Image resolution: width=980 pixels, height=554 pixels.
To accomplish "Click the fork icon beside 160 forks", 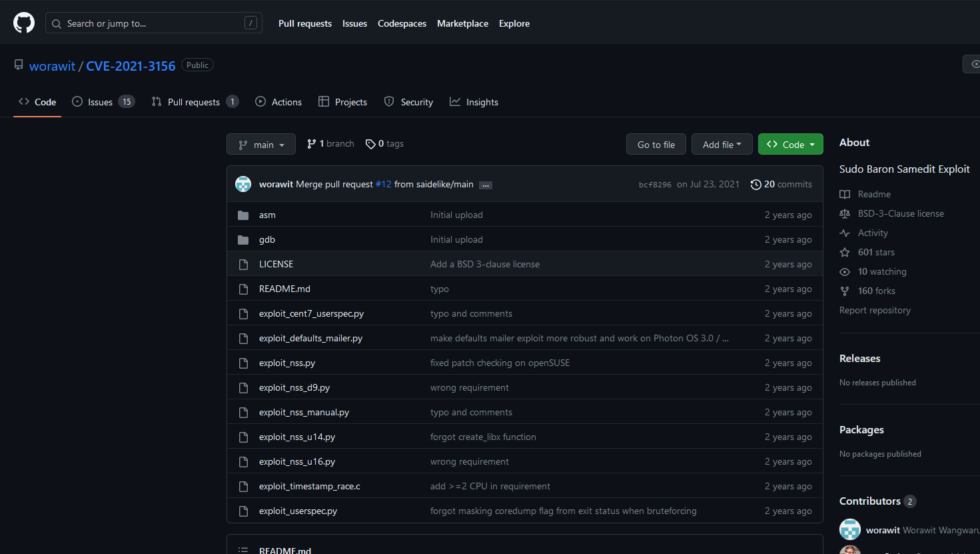I will (845, 291).
